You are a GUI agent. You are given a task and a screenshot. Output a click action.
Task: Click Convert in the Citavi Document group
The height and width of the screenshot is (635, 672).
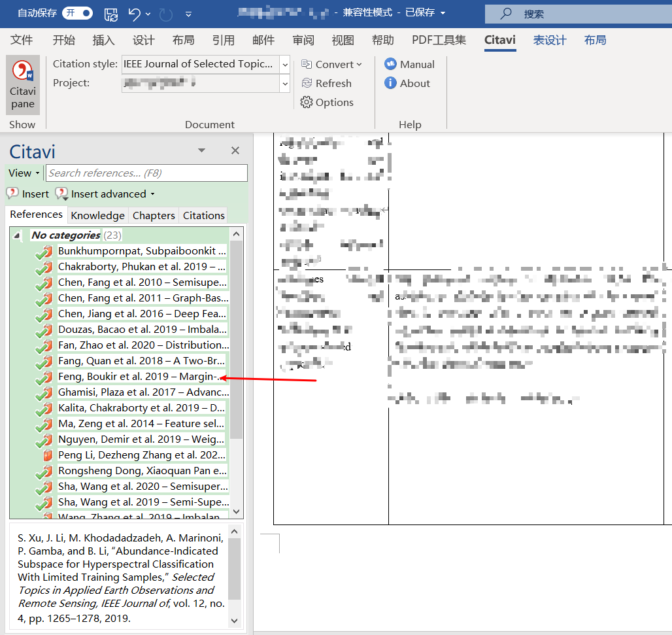click(x=333, y=64)
